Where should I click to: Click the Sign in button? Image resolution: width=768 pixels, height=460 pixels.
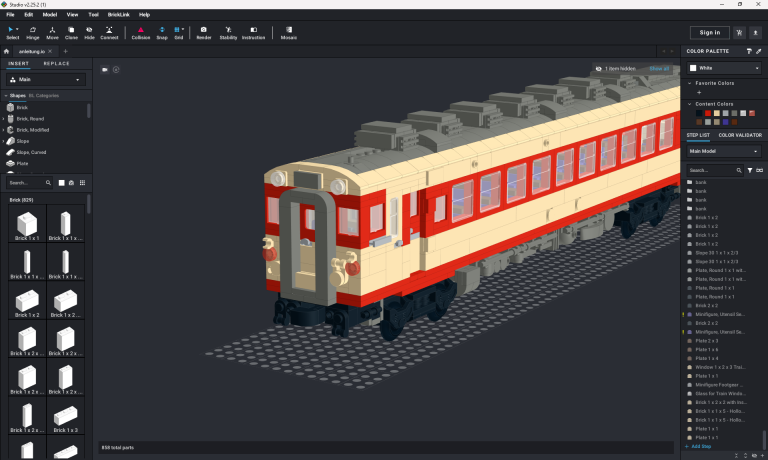709,33
